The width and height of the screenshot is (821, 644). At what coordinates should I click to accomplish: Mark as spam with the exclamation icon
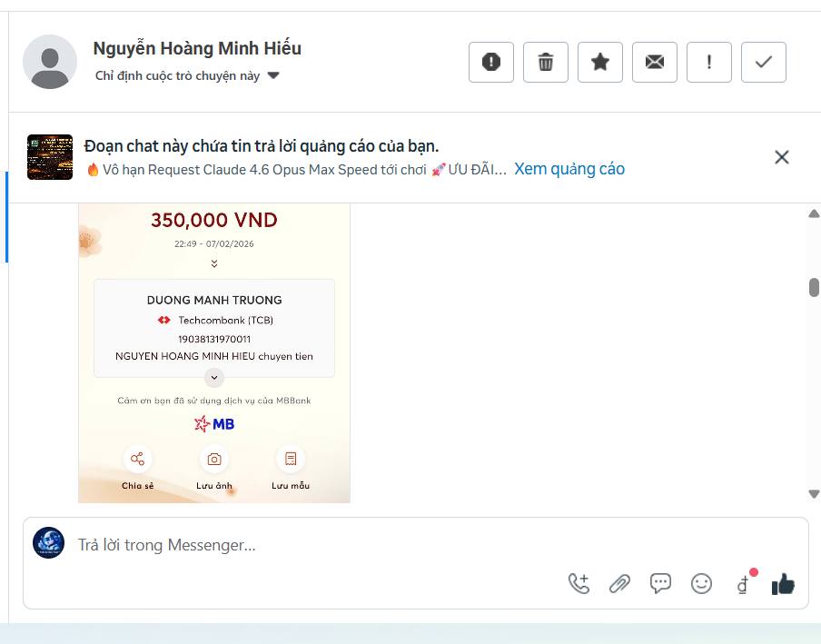pyautogui.click(x=708, y=62)
